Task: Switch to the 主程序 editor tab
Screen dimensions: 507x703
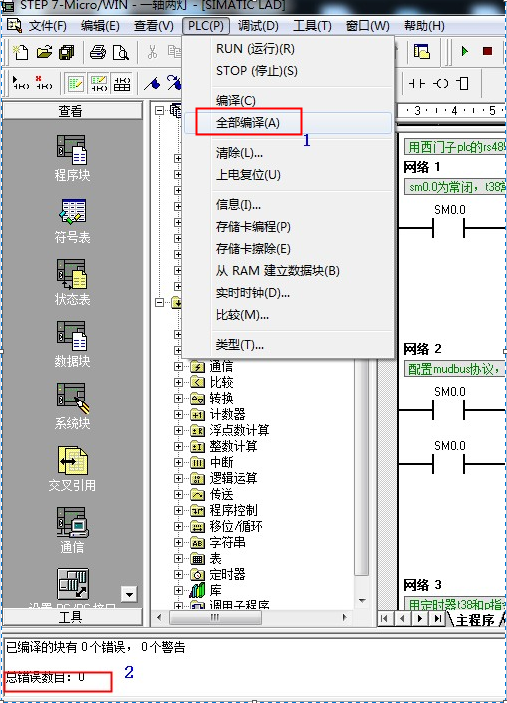Action: tap(474, 619)
